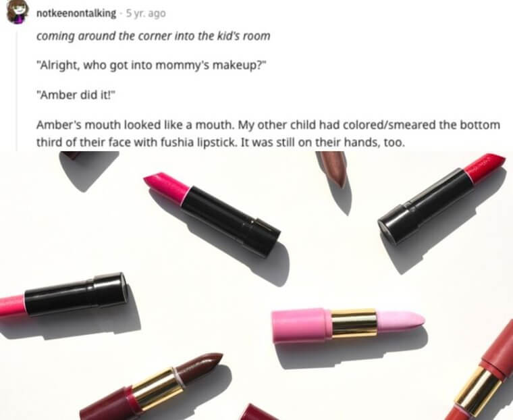Collapse the comment thread line
Viewport: 513px width, 420px height.
click(x=17, y=90)
